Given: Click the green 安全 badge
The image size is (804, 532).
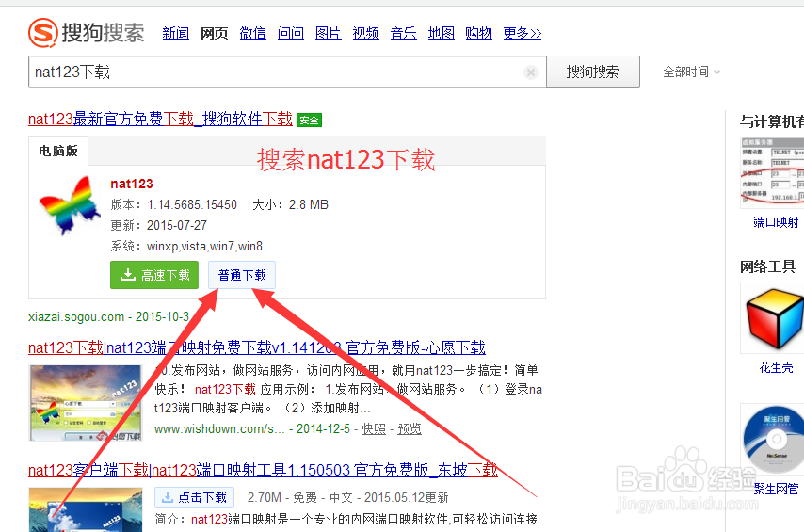Looking at the screenshot, I should (x=309, y=120).
